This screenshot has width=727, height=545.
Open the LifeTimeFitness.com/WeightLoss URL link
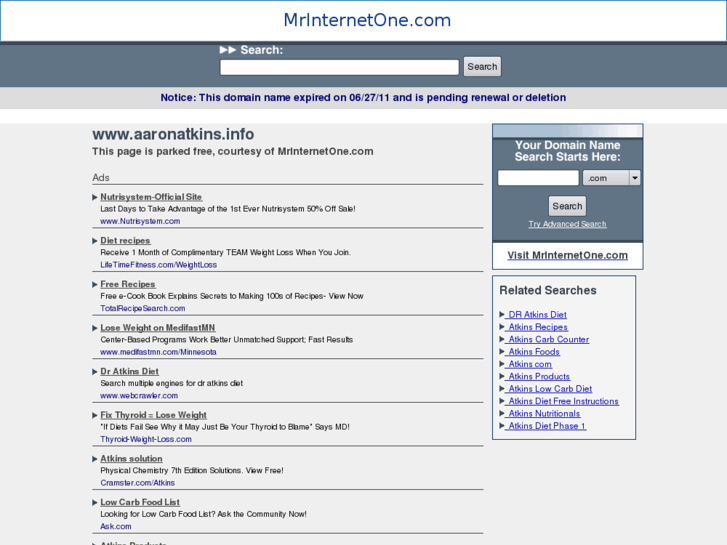click(x=159, y=265)
